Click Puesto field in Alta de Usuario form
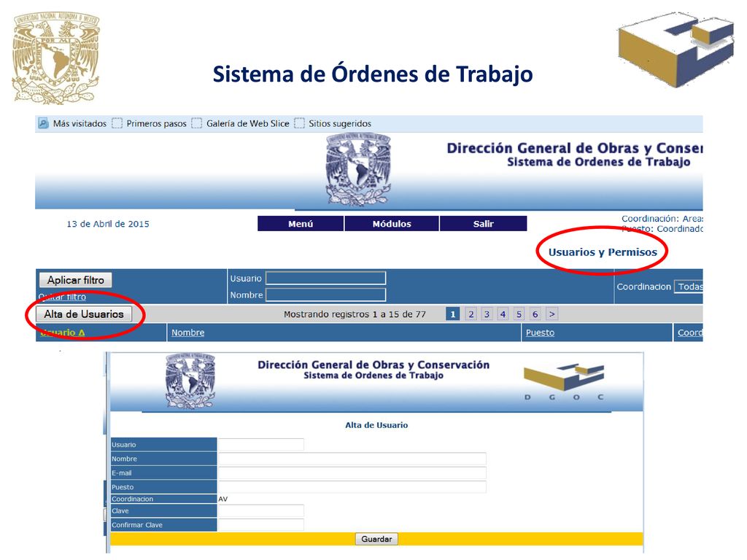The width and height of the screenshot is (747, 560). coord(352,487)
